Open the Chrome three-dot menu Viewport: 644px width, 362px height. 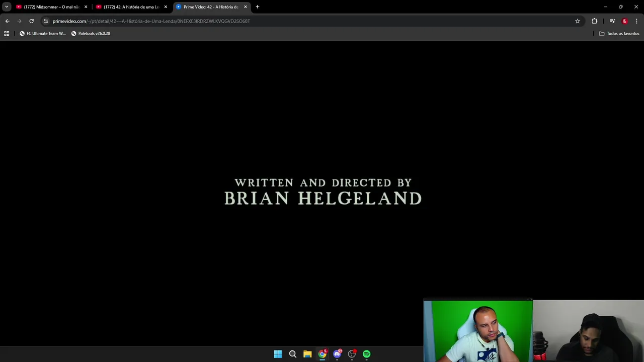pyautogui.click(x=636, y=21)
